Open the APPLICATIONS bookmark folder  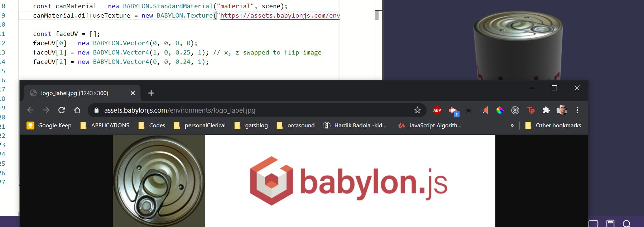coord(105,125)
